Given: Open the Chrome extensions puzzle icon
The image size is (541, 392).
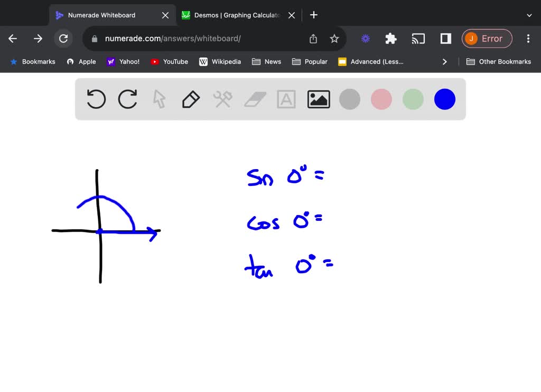Looking at the screenshot, I should click(x=390, y=39).
